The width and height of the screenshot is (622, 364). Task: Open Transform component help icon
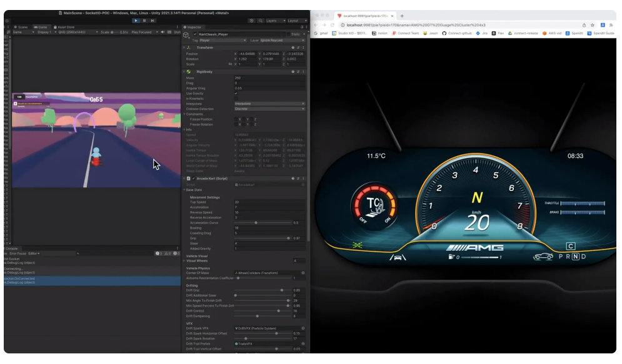(x=293, y=47)
